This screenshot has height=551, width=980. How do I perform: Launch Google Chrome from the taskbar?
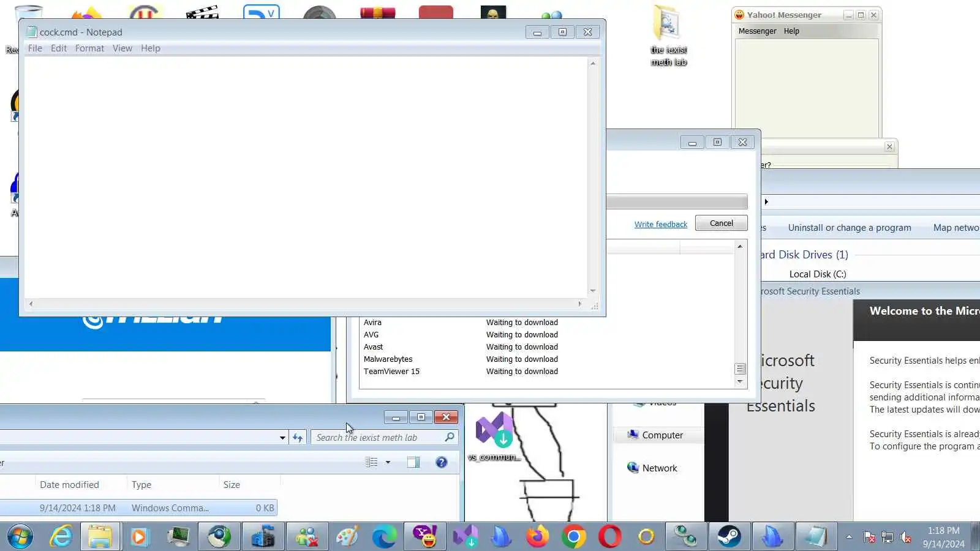[x=574, y=537]
